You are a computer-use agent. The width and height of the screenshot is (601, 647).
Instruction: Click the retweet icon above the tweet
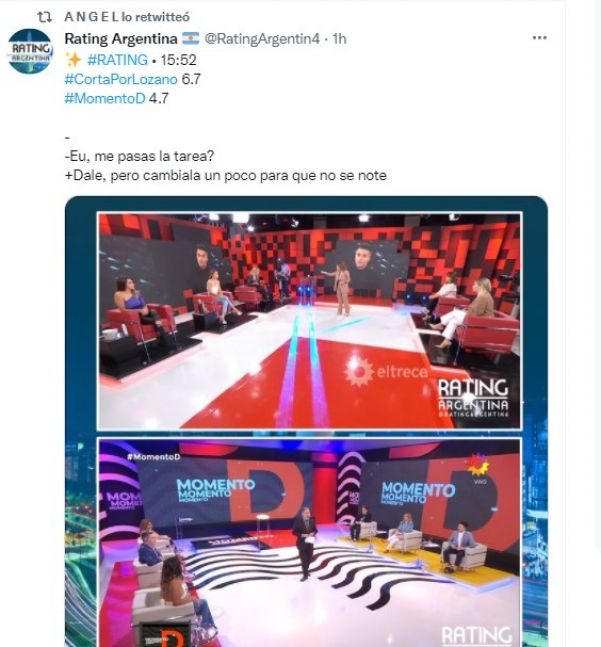click(45, 17)
